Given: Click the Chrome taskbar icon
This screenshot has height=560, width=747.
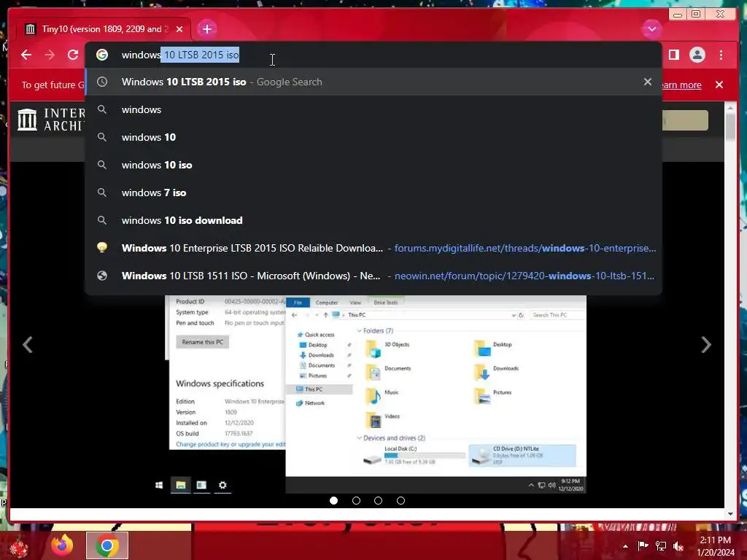Looking at the screenshot, I should pyautogui.click(x=107, y=545).
